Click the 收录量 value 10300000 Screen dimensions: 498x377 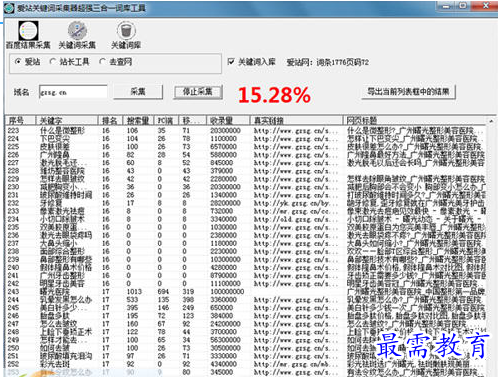pyautogui.click(x=225, y=259)
